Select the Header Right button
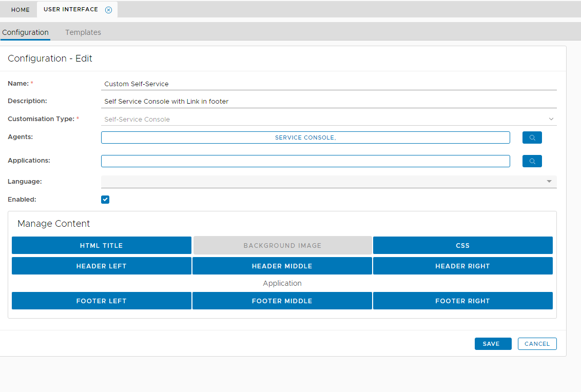Screen dimensions: 581x392 coord(462,266)
